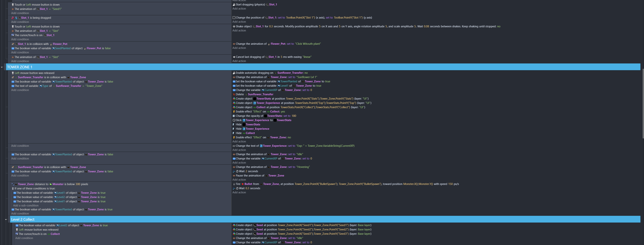Toggle the 'yes' value of Enable effect on Collect

pos(283,112)
